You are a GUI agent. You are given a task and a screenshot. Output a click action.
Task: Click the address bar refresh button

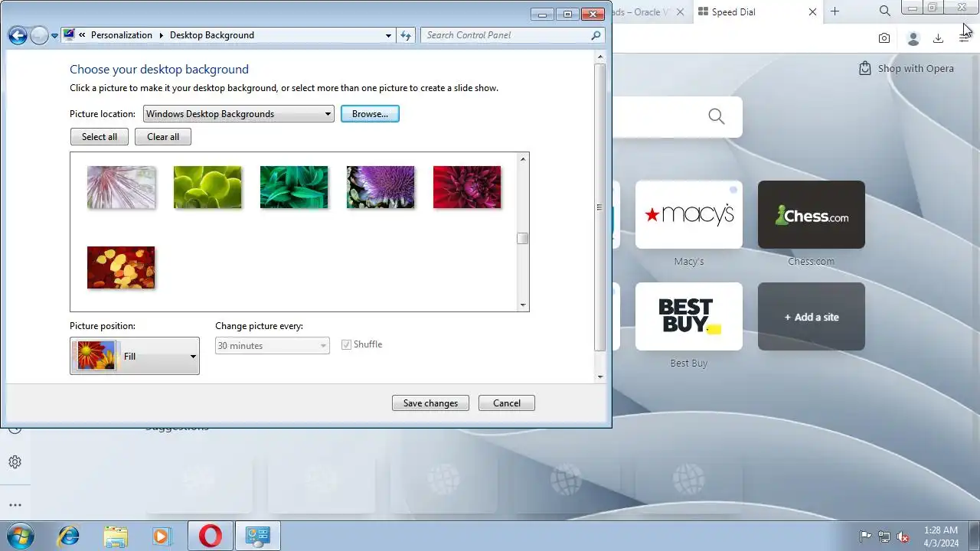tap(406, 35)
